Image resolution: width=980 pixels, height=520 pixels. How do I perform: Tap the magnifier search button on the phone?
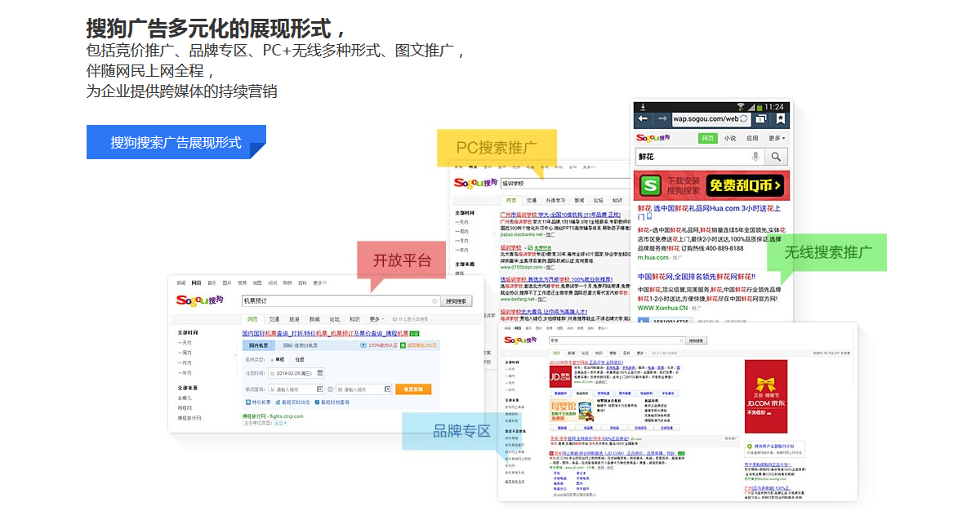point(777,157)
